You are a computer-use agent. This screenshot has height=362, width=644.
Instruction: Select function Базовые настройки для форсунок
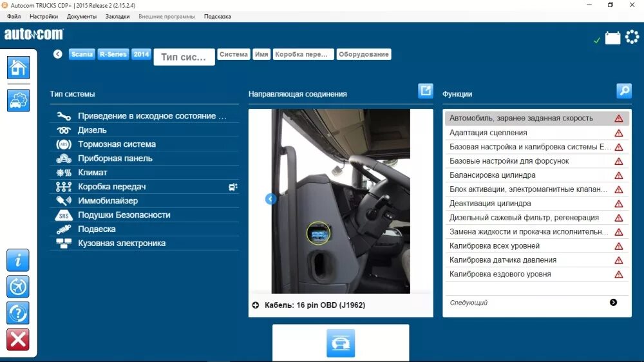point(537,161)
